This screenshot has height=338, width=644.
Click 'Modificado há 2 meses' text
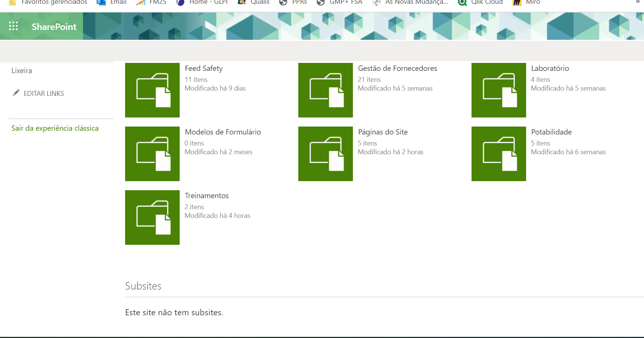[x=218, y=152]
